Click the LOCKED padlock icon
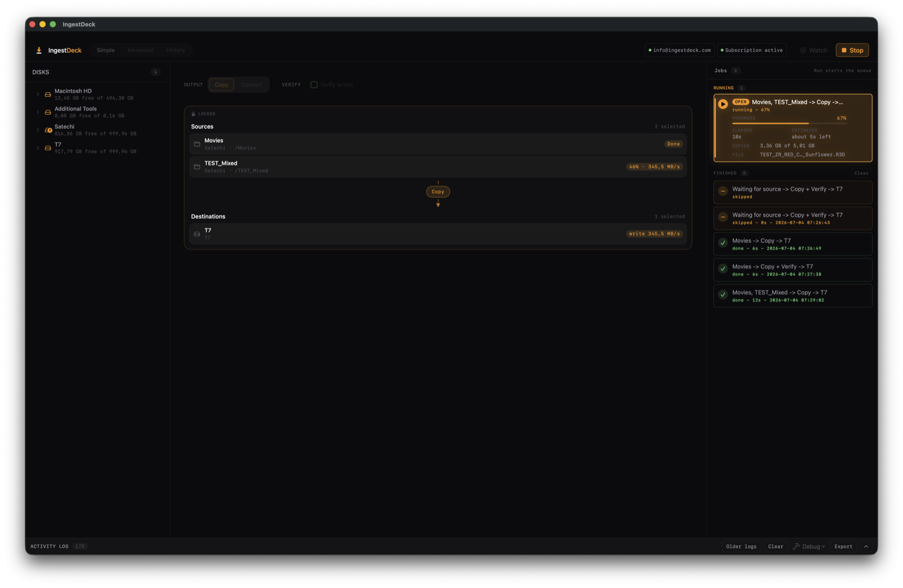Screen dimensions: 903x588 [193, 114]
